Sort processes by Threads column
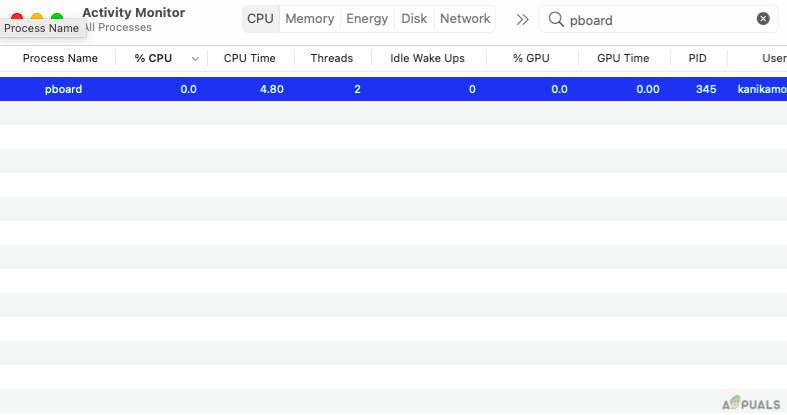This screenshot has width=787, height=415. (331, 59)
